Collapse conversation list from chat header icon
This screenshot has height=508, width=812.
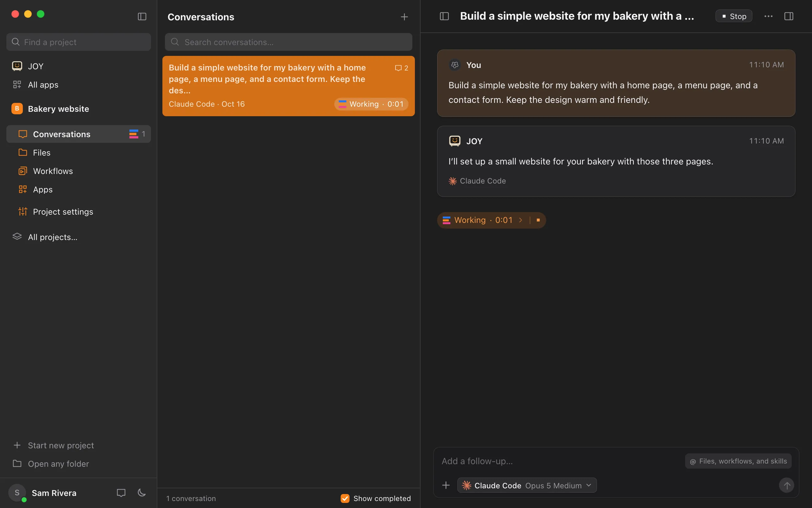[444, 16]
